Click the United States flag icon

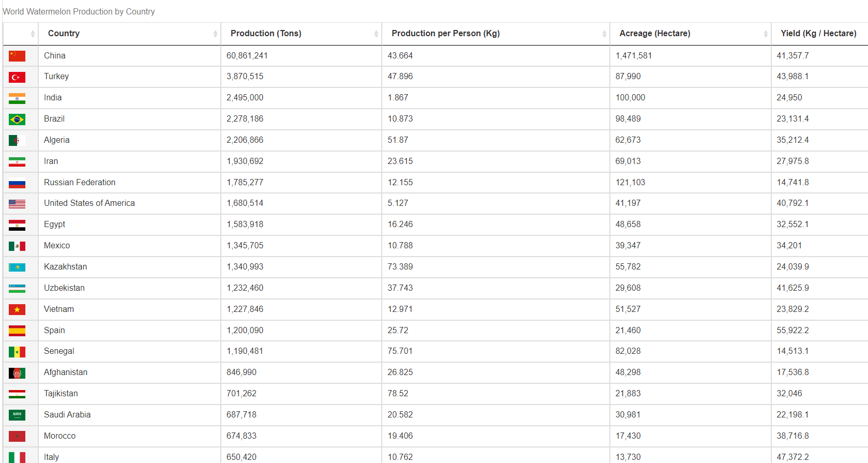click(17, 204)
